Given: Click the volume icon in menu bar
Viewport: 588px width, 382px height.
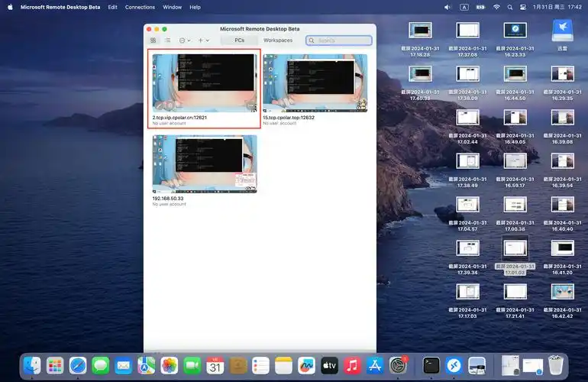Looking at the screenshot, I should (447, 7).
